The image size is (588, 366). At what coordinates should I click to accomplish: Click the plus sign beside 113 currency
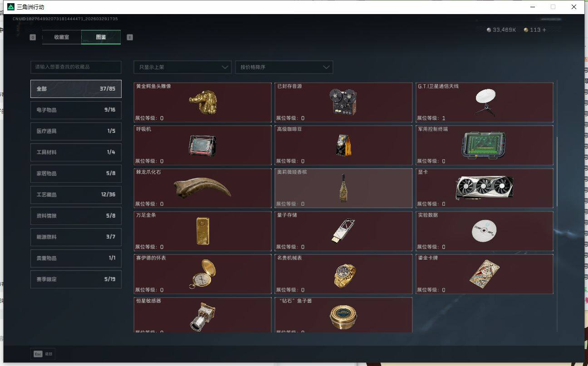pos(544,30)
